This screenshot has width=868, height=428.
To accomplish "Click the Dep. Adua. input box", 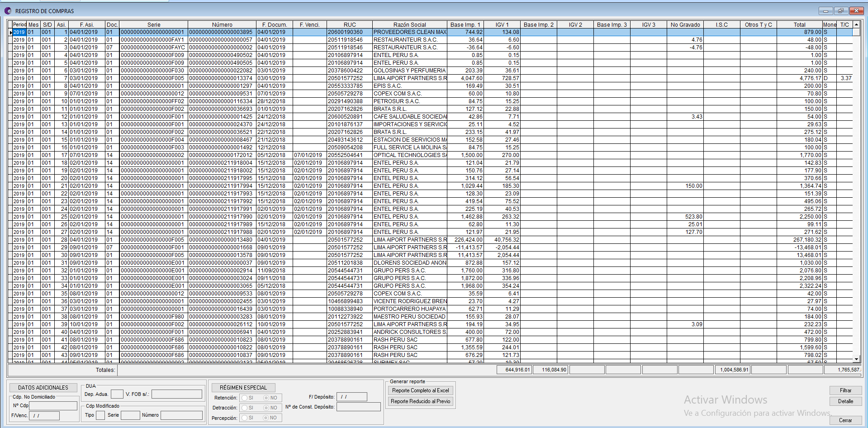I will pos(117,394).
